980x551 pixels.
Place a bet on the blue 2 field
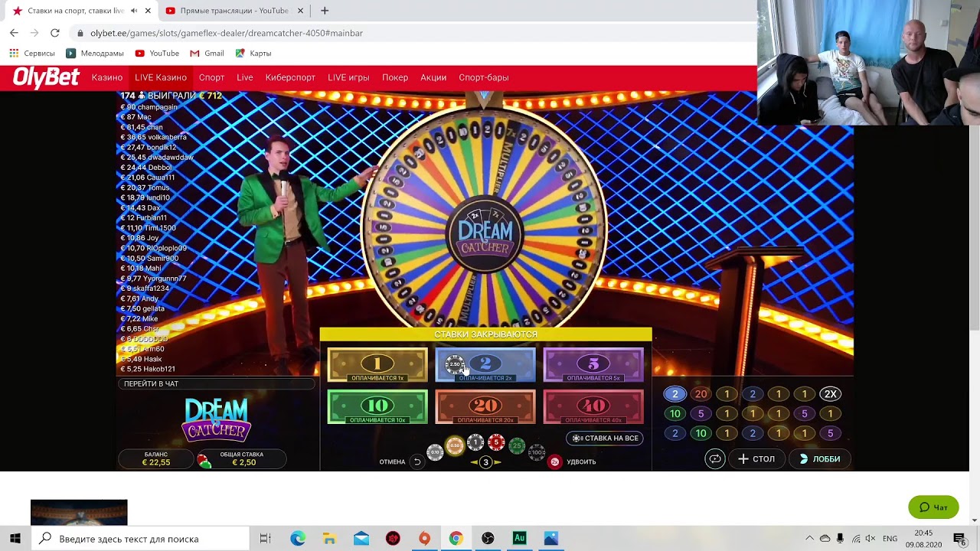pyautogui.click(x=485, y=365)
